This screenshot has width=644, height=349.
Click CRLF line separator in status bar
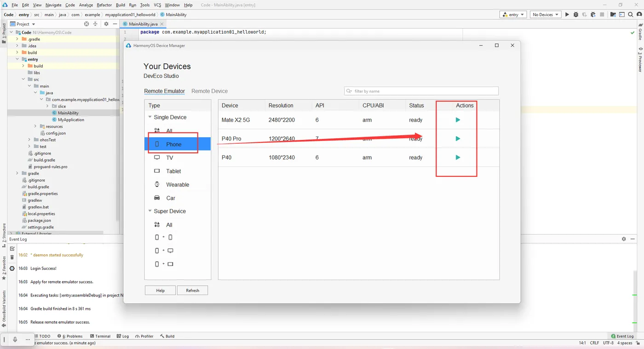[594, 343]
